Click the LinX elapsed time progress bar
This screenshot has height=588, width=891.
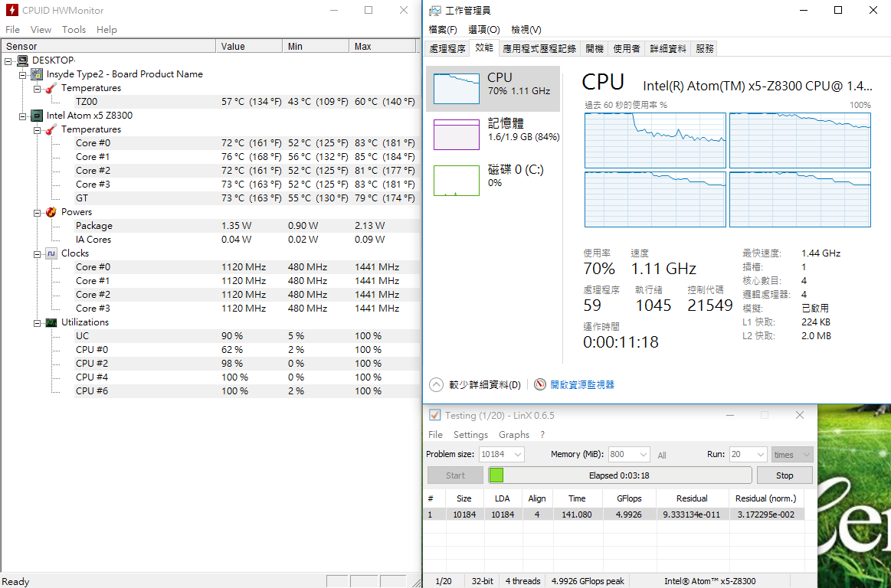tap(620, 475)
